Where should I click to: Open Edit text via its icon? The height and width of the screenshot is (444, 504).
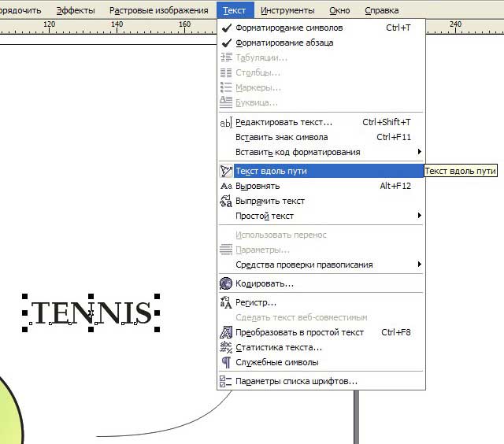tap(226, 123)
